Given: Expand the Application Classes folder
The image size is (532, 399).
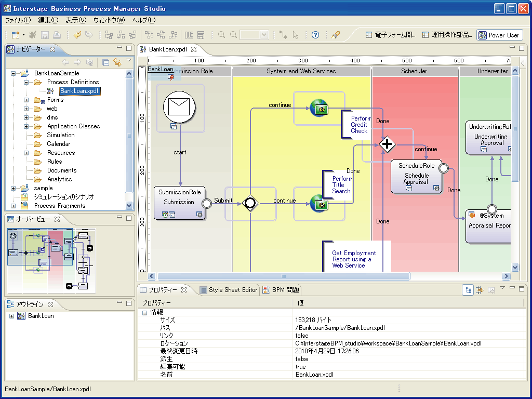Looking at the screenshot, I should pyautogui.click(x=26, y=126).
